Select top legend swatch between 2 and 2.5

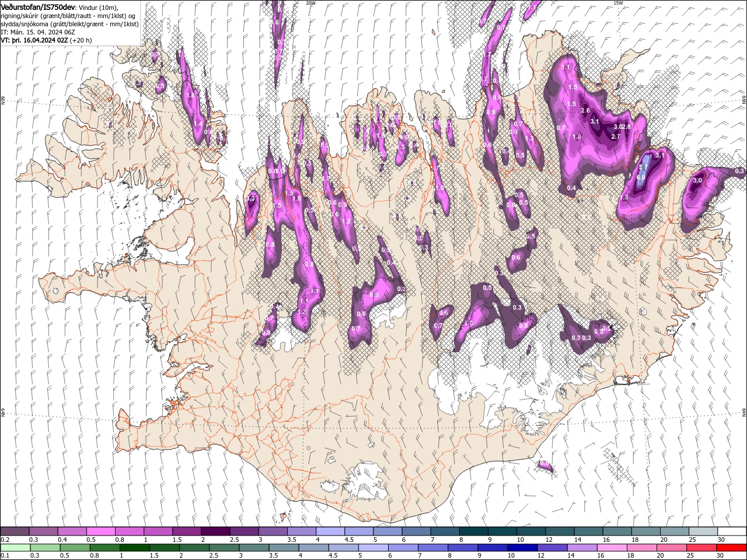(x=215, y=531)
